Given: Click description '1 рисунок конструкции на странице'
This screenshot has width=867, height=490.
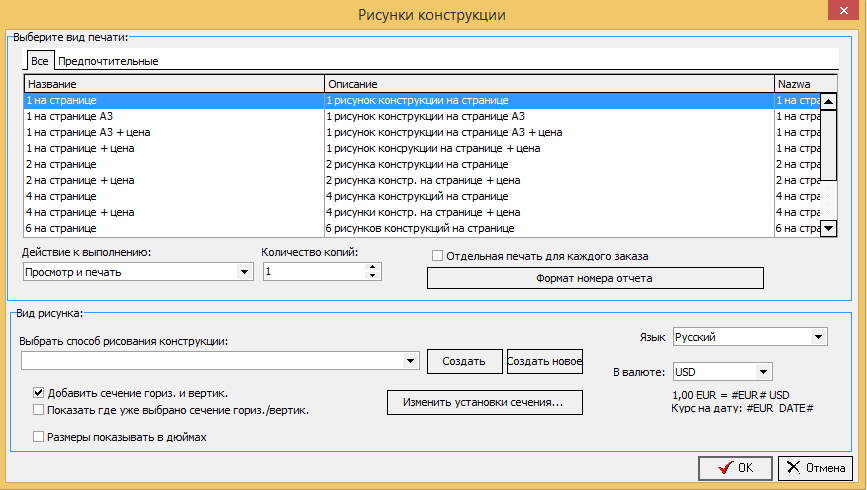Looking at the screenshot, I should click(x=417, y=100).
